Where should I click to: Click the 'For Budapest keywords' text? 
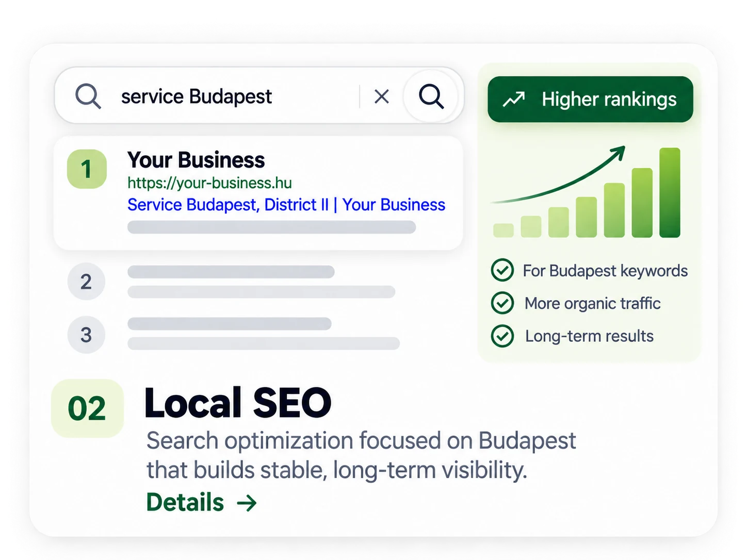tap(605, 271)
